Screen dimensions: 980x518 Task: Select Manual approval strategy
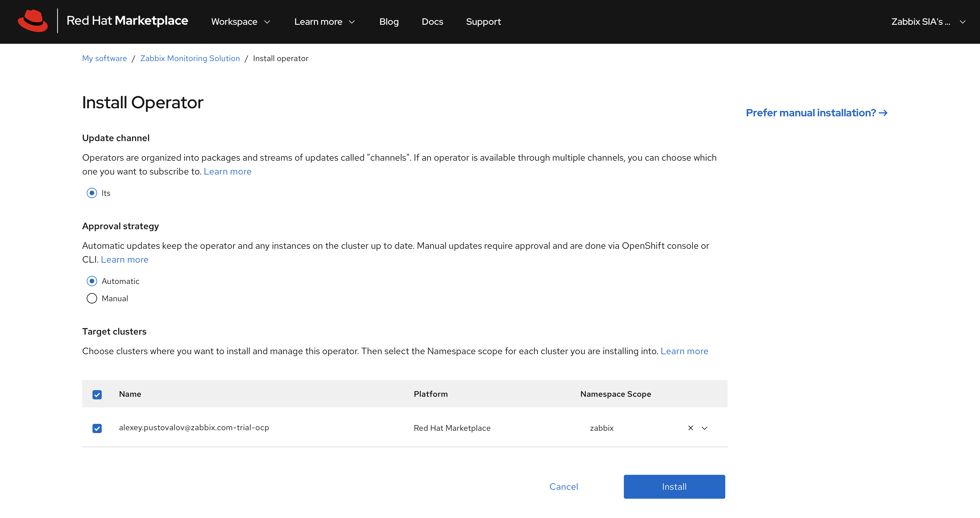click(92, 298)
